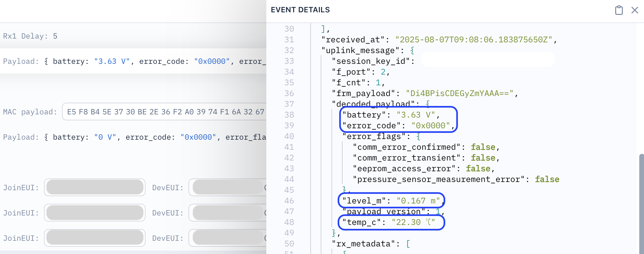This screenshot has height=254, width=644.
Task: Collapse the uplink_message object brace
Action: (x=412, y=51)
